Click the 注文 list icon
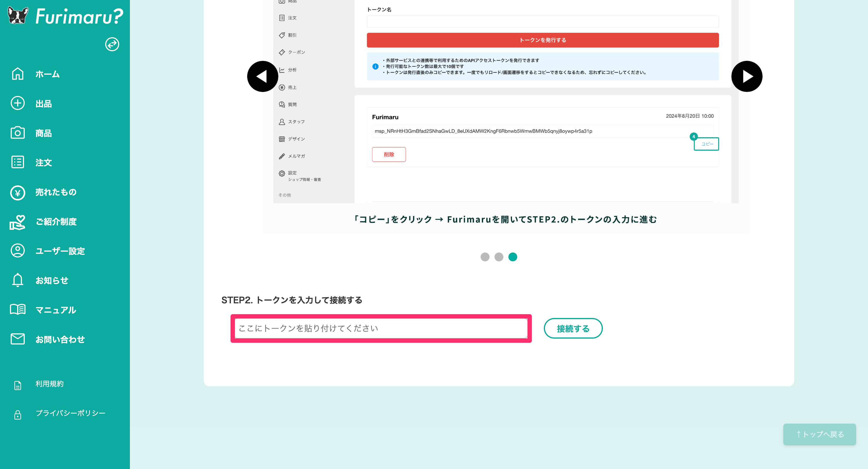868x469 pixels. (x=17, y=162)
